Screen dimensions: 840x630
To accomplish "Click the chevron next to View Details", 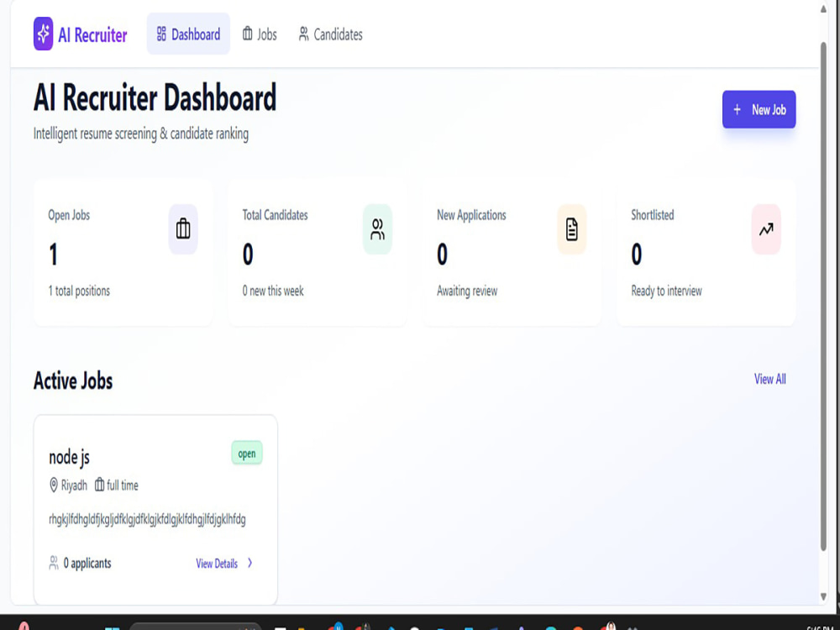I will (x=249, y=563).
